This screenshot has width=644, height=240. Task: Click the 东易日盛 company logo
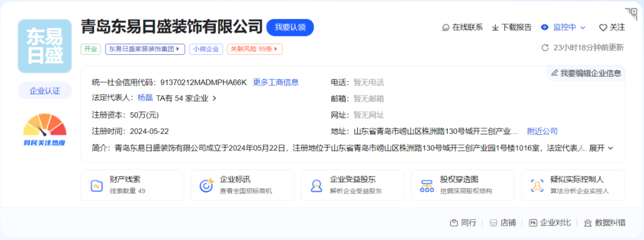tap(45, 46)
